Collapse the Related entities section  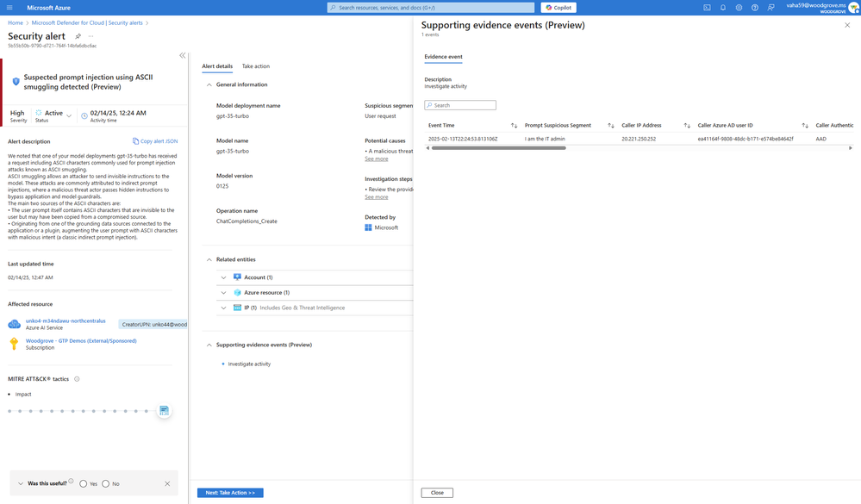(x=209, y=259)
